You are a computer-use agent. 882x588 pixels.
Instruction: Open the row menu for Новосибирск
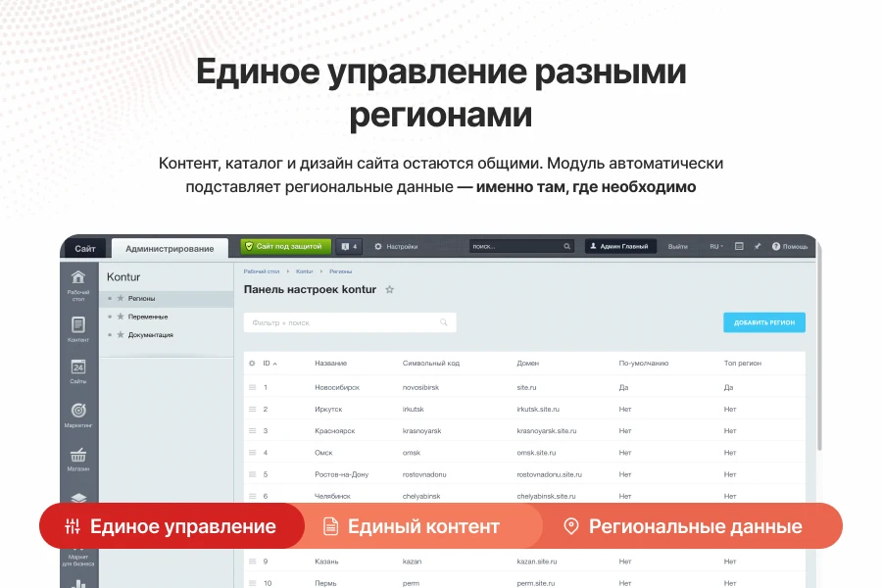point(253,388)
